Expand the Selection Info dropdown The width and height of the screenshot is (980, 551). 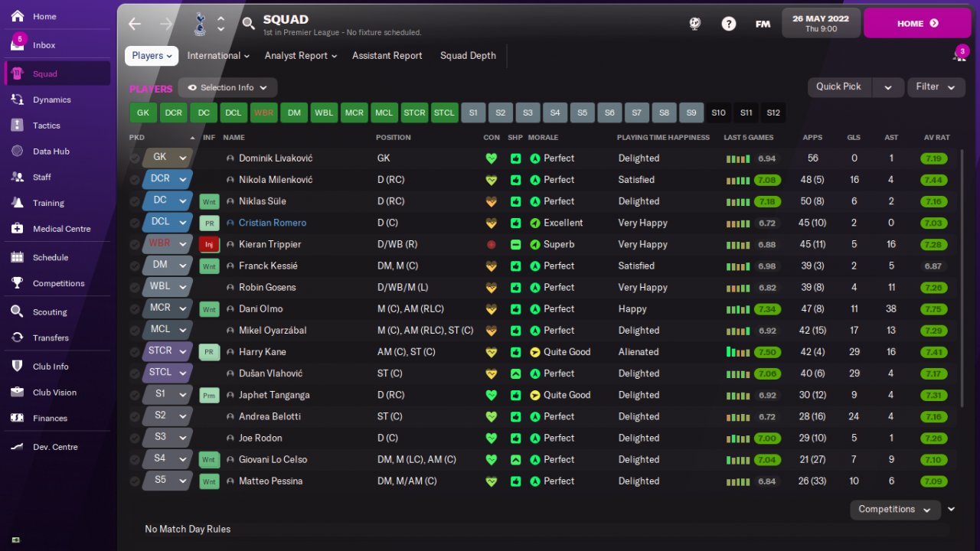(x=227, y=87)
